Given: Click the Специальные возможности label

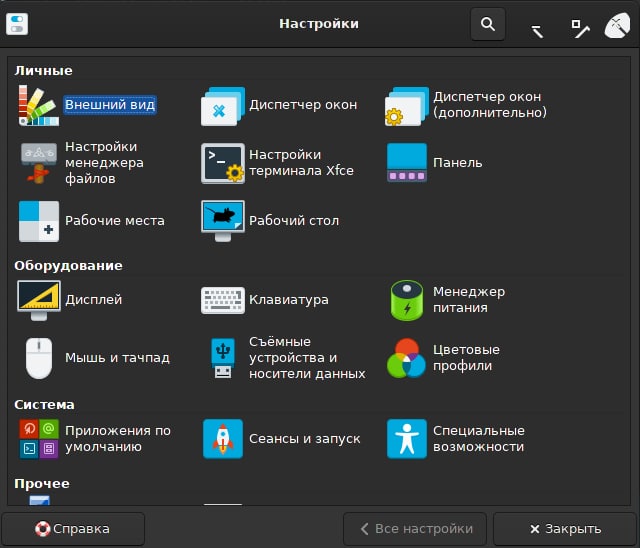Looking at the screenshot, I should 478,439.
